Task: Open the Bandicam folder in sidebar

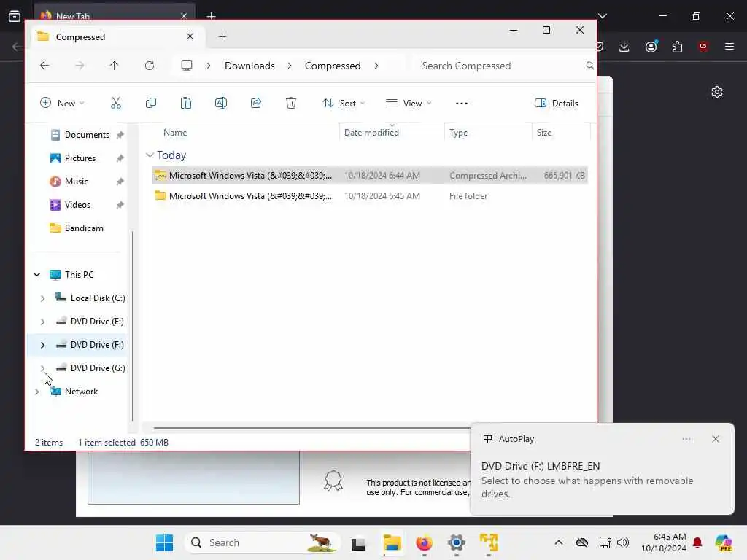Action: pyautogui.click(x=84, y=228)
